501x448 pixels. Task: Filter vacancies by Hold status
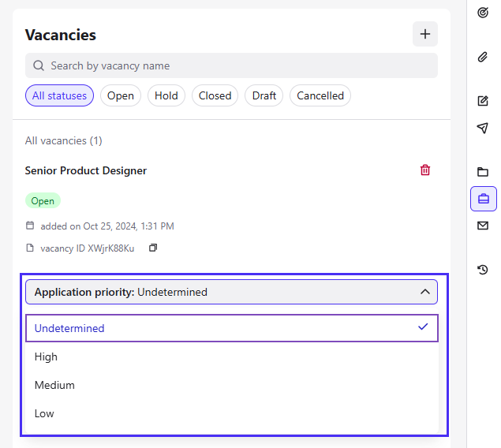point(166,95)
